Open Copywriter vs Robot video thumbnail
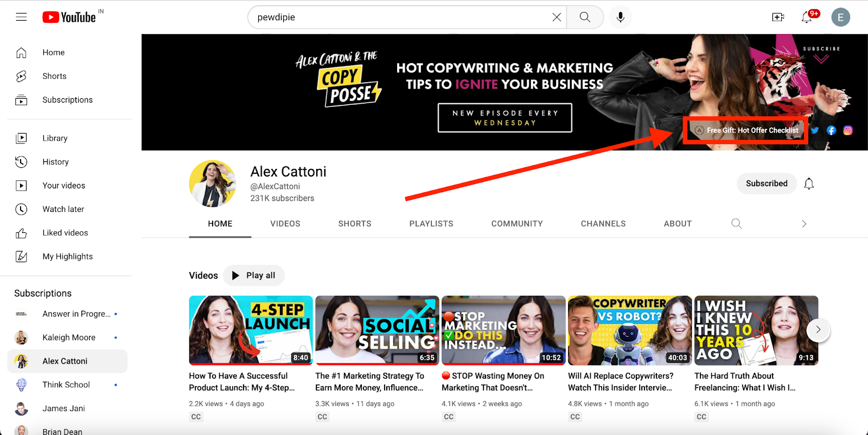Screen dimensions: 868x435 tap(630, 330)
